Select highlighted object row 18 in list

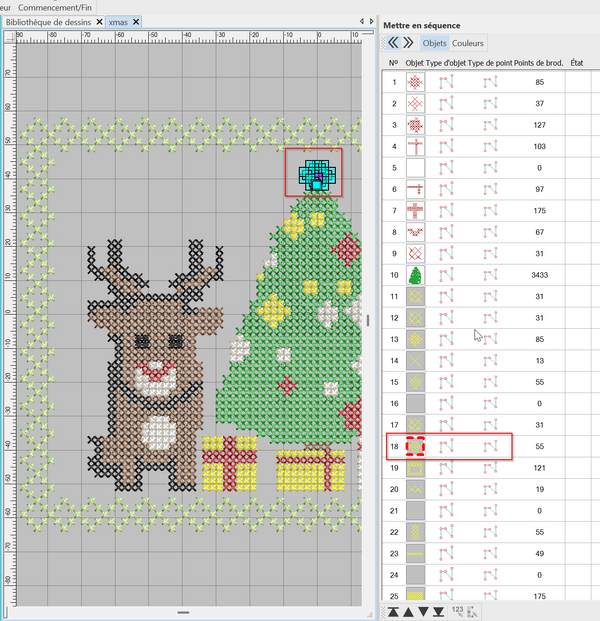click(450, 446)
